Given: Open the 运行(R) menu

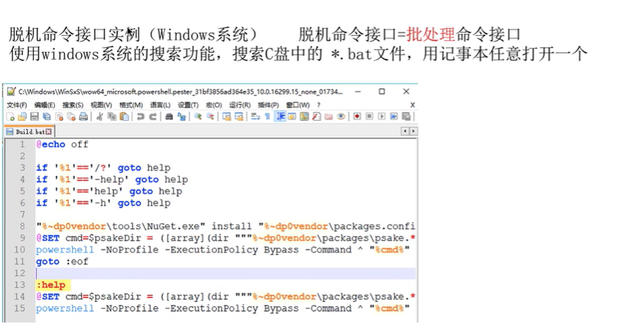Looking at the screenshot, I should [x=240, y=105].
